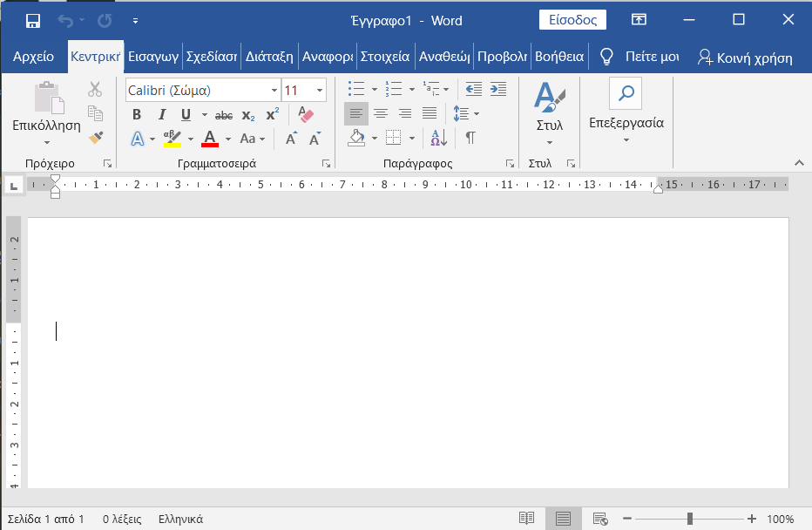This screenshot has width=812, height=530.
Task: Increase font size with larger A
Action: tap(291, 139)
